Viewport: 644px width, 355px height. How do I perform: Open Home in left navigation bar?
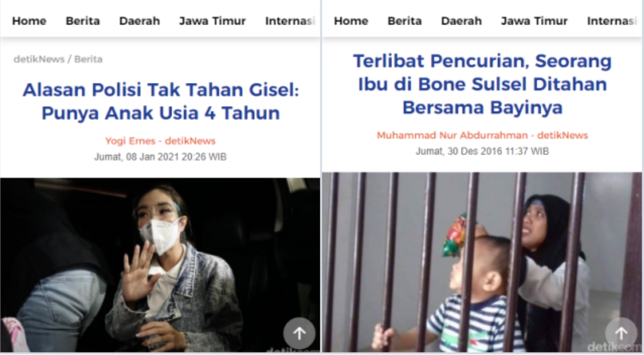[29, 21]
